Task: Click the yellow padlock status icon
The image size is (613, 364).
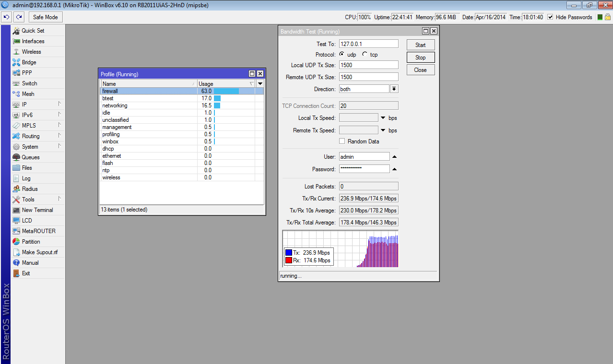Action: 607,17
